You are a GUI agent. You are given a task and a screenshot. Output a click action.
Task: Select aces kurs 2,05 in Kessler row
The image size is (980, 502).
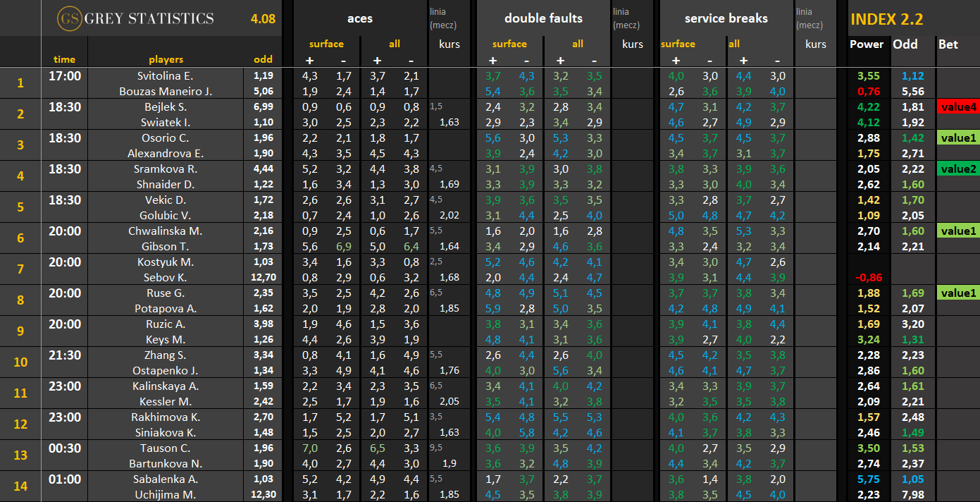coord(449,401)
